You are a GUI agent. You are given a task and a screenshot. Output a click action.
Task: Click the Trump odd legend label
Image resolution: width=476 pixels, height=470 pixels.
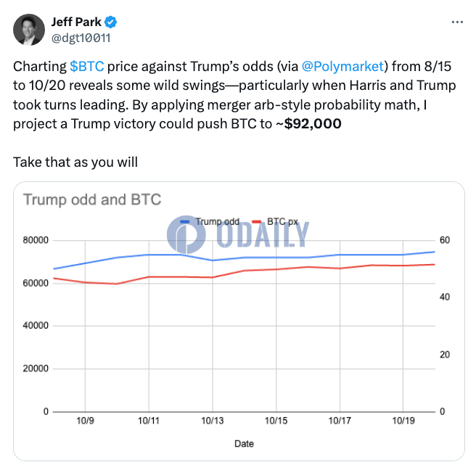(218, 220)
